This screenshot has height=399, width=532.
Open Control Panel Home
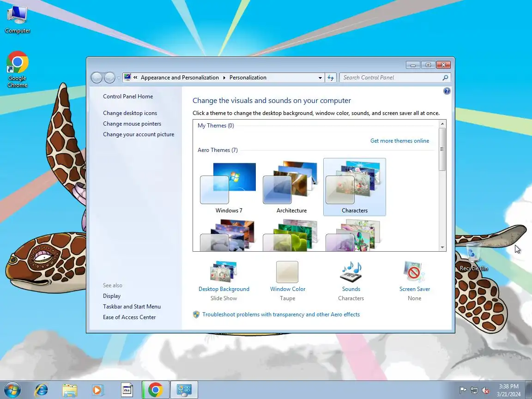[x=128, y=97]
